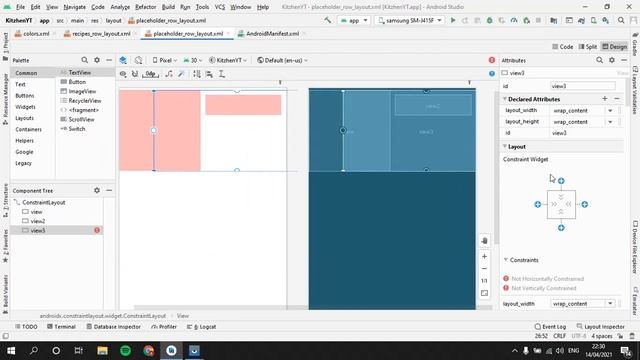Image resolution: width=640 pixels, height=360 pixels.
Task: Click Infer Constraints magic wand icon
Action: coord(181,74)
